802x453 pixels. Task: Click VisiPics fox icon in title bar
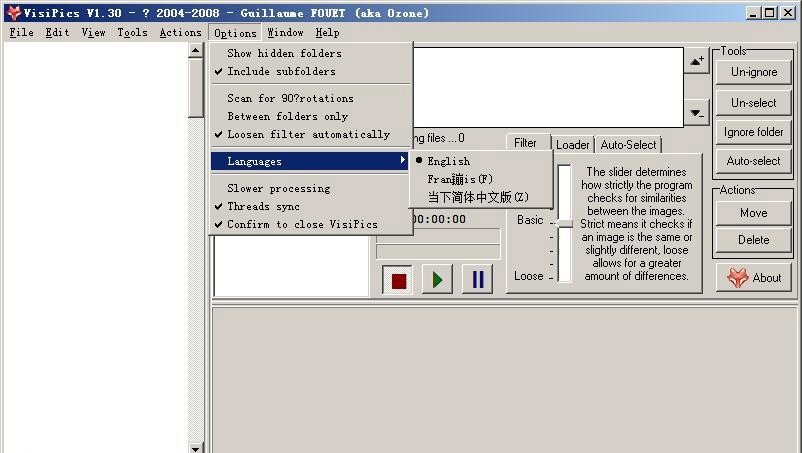click(x=13, y=13)
